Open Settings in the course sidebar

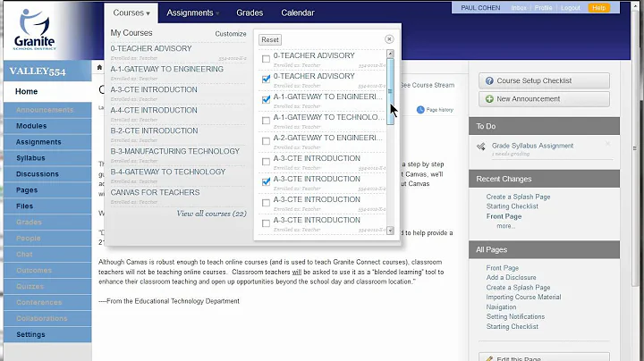coord(47,334)
